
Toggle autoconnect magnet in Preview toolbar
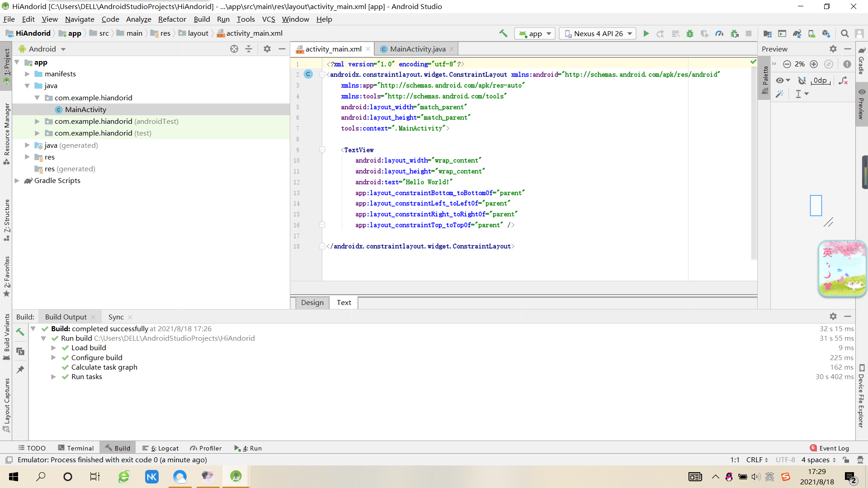tap(802, 80)
